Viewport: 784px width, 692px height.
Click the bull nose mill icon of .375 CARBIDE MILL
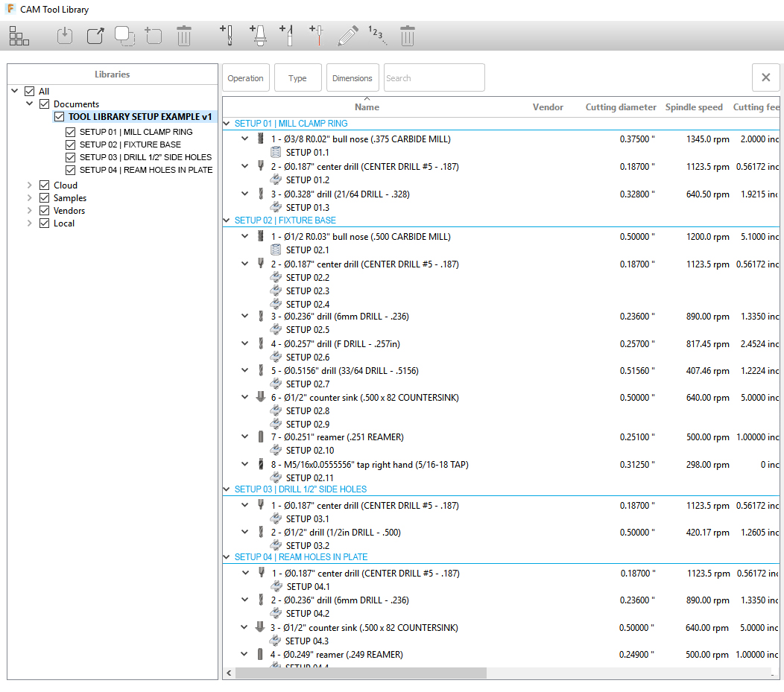click(x=261, y=139)
